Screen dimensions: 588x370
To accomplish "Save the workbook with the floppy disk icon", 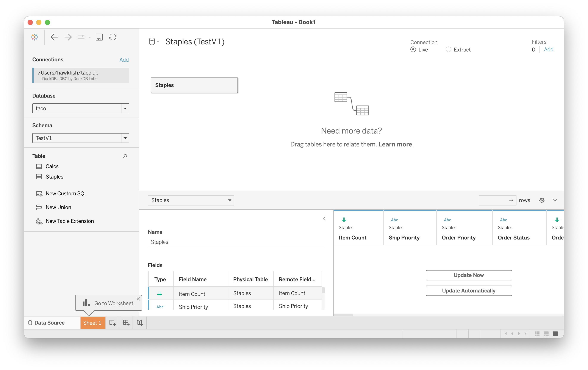I will [99, 37].
